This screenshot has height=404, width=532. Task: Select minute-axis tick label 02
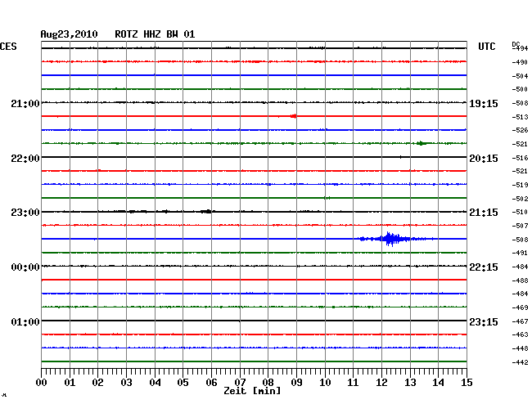coord(97,382)
